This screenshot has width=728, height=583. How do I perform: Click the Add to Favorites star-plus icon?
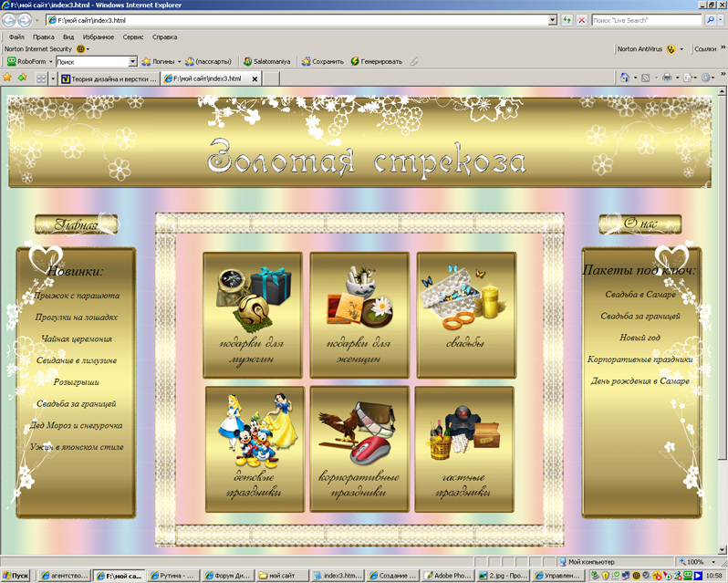point(22,78)
